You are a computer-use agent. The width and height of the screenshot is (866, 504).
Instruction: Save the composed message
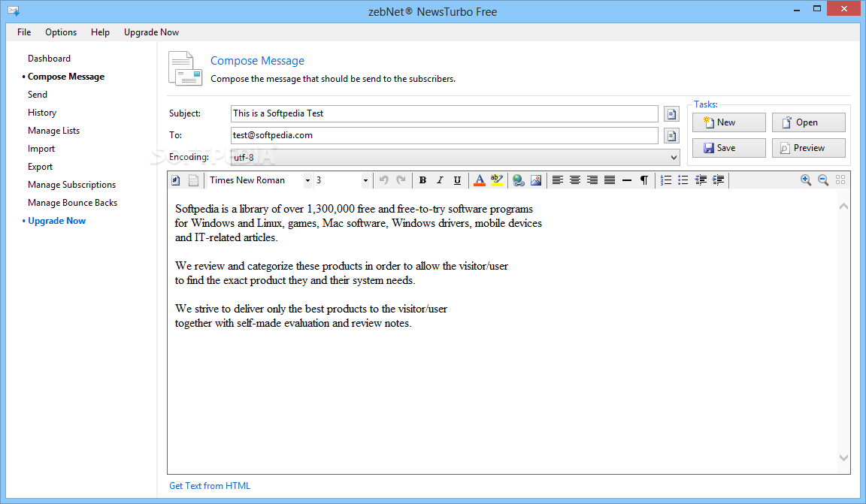[x=729, y=148]
